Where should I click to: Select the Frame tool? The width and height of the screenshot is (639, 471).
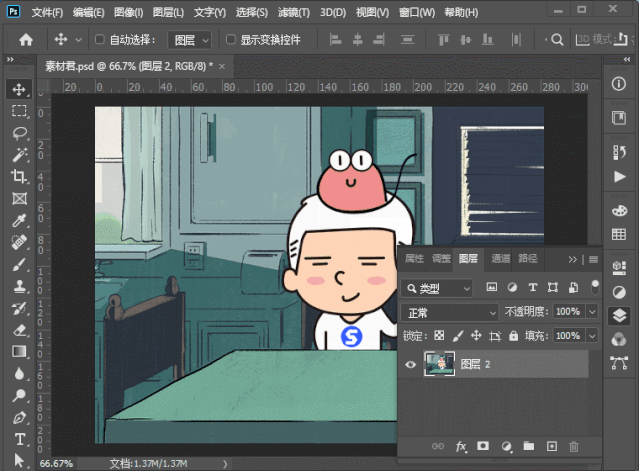(19, 198)
